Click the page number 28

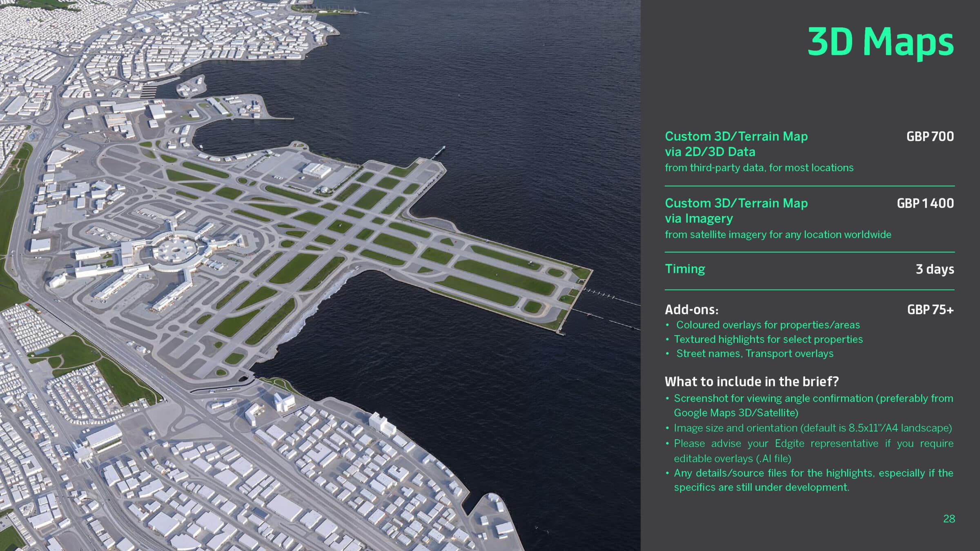point(949,519)
